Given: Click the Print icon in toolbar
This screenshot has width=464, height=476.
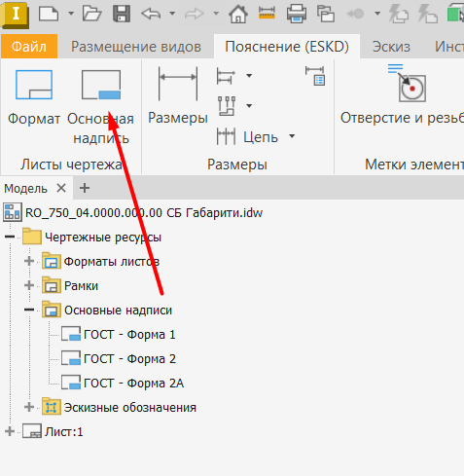Looking at the screenshot, I should [297, 14].
